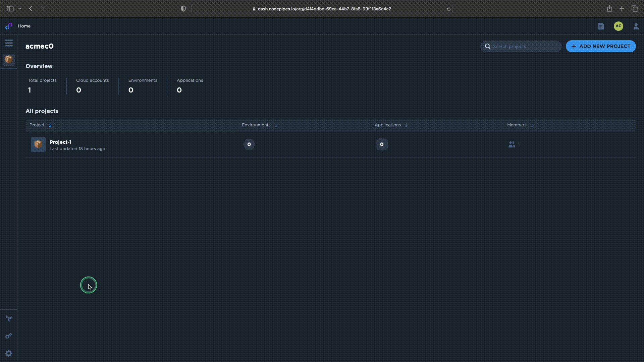Select the git/branching icon in sidebar
644x362 pixels.
coord(8,319)
